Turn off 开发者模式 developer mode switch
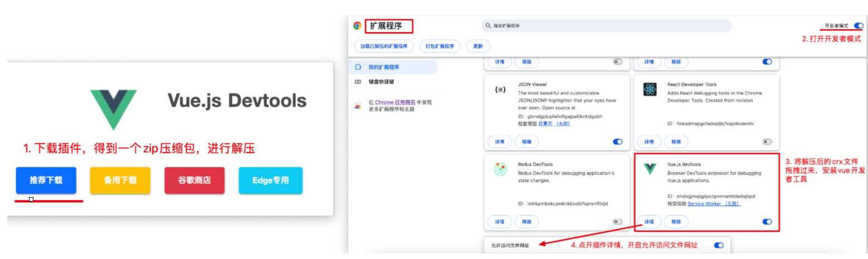This screenshot has height=259, width=868. pyautogui.click(x=859, y=26)
